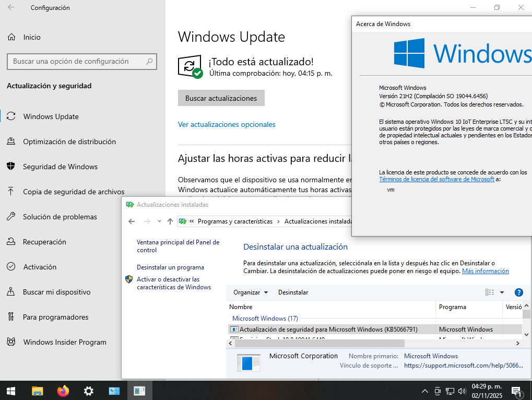Open Seguridad de Windows section
The image size is (532, 400).
click(x=60, y=167)
